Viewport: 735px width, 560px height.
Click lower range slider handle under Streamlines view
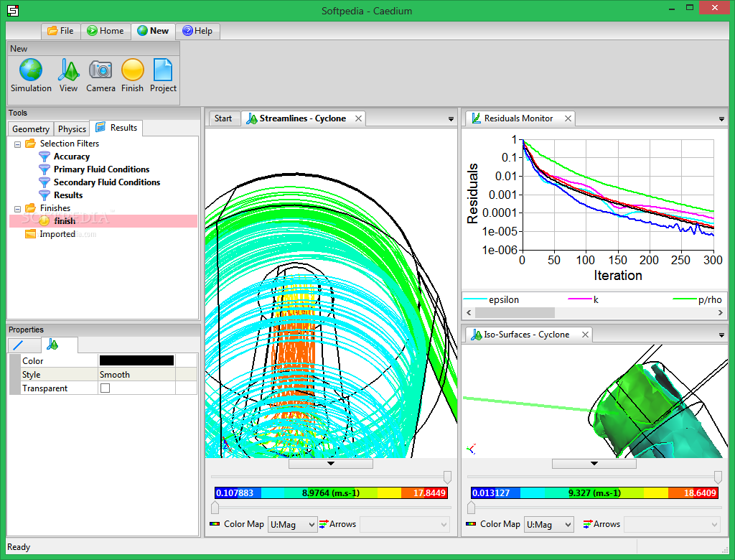(215, 508)
